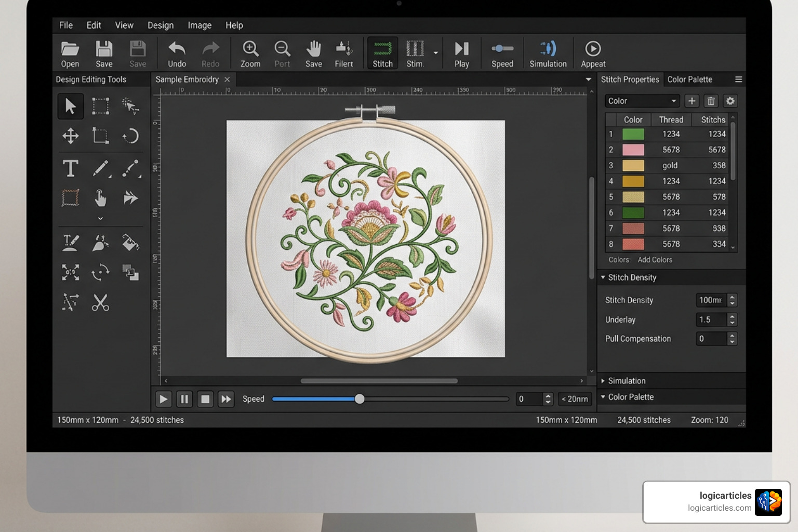Select the scissors cut tool
This screenshot has height=532, width=798.
click(100, 302)
